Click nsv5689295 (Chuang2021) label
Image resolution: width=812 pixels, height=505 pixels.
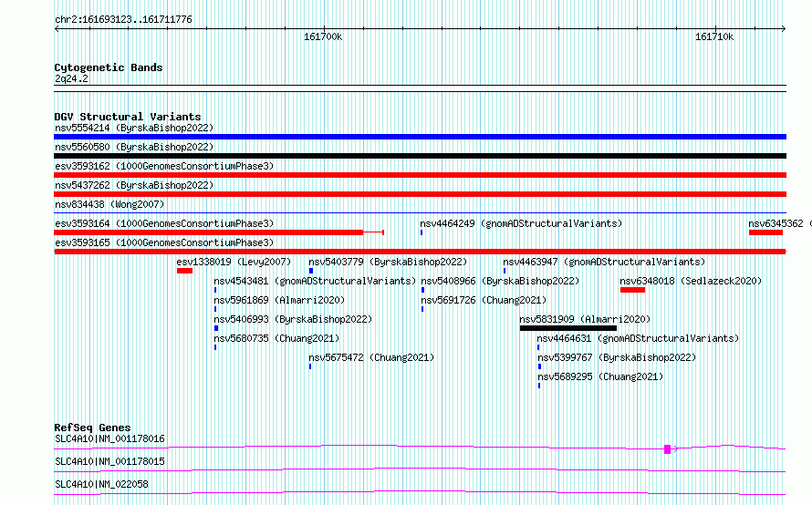coord(600,376)
